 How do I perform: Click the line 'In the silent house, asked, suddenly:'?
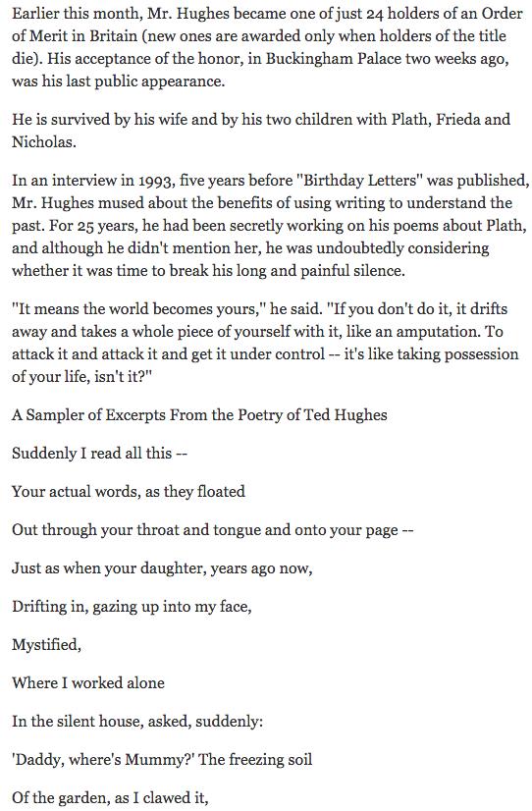coord(137,721)
